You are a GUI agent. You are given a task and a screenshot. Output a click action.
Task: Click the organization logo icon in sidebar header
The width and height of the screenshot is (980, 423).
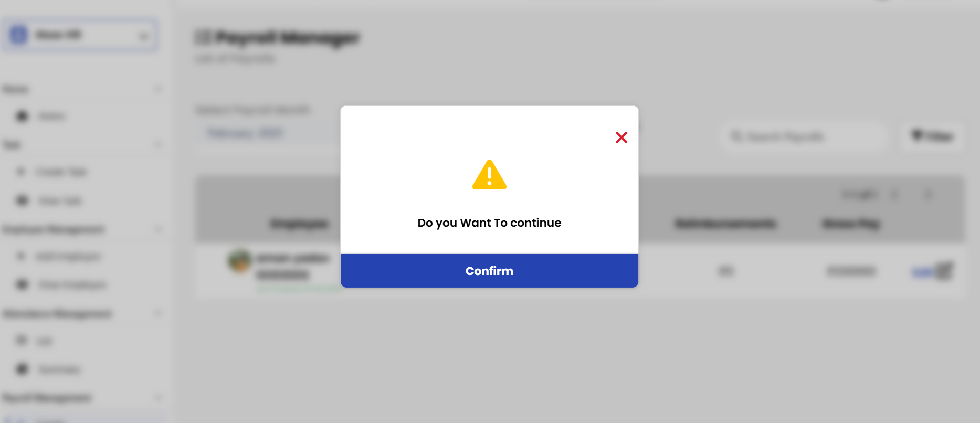coord(18,35)
